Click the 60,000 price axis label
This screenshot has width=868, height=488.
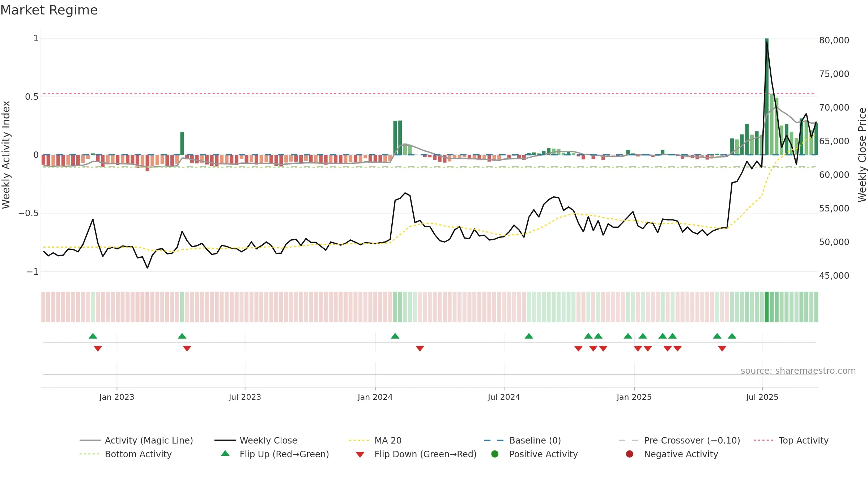click(x=834, y=175)
